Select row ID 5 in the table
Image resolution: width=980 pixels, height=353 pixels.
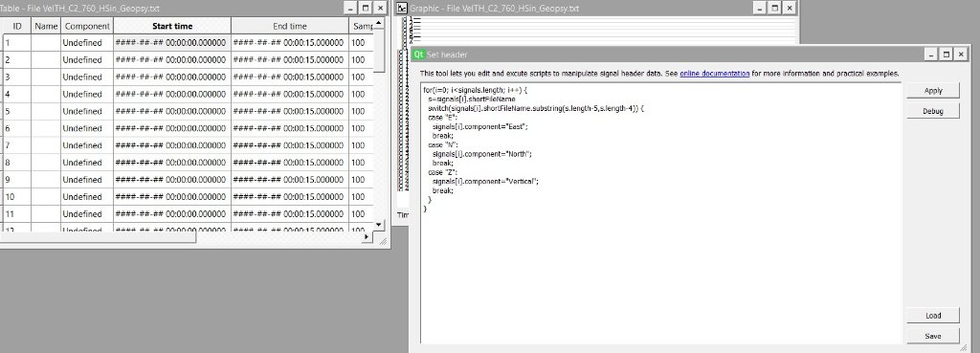pos(17,111)
